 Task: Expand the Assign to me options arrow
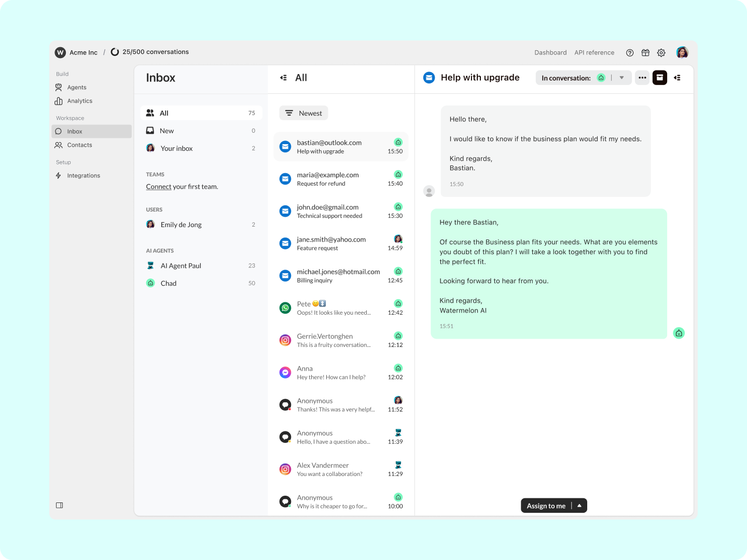coord(579,505)
